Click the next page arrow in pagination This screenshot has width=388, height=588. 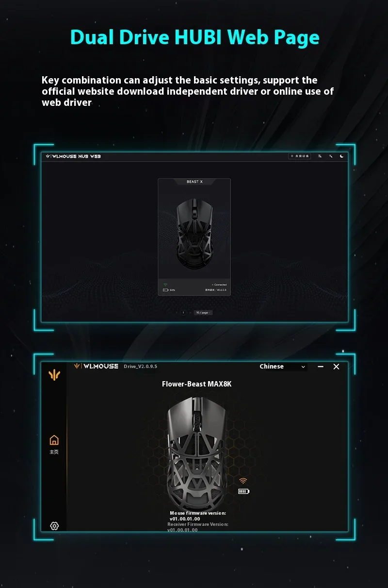pyautogui.click(x=190, y=313)
